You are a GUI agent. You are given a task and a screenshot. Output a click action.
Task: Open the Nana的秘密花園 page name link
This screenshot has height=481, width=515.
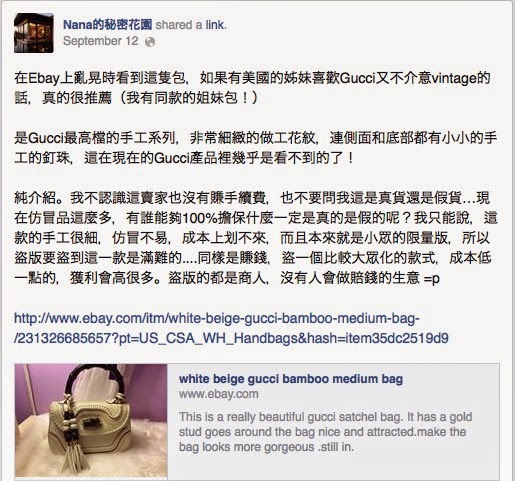point(108,25)
